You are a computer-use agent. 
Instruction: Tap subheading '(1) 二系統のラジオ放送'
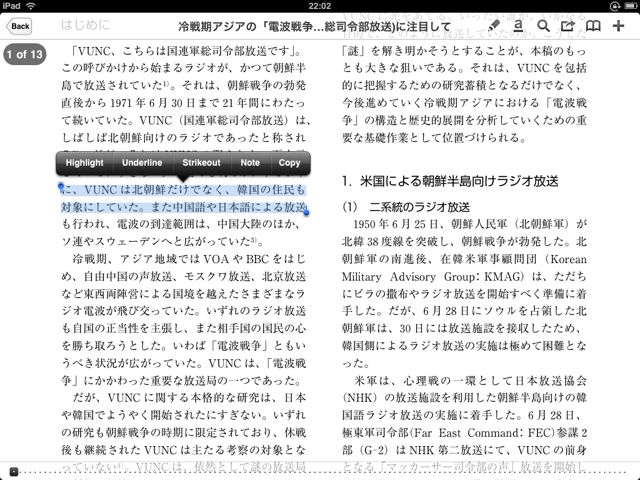(406, 207)
